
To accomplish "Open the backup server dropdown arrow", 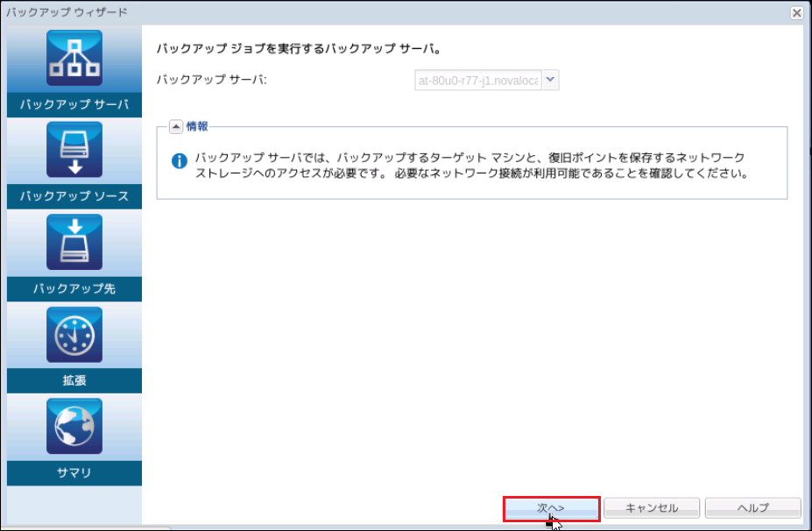I will [x=550, y=81].
